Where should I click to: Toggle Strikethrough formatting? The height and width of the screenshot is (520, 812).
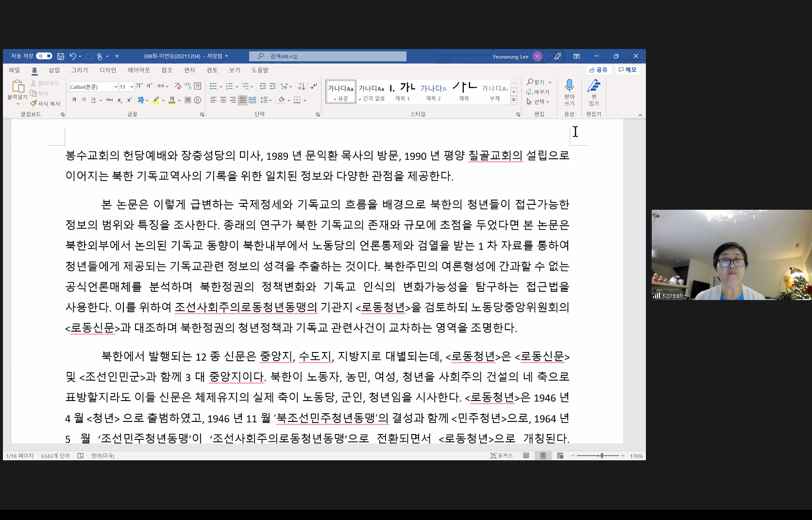coord(109,100)
